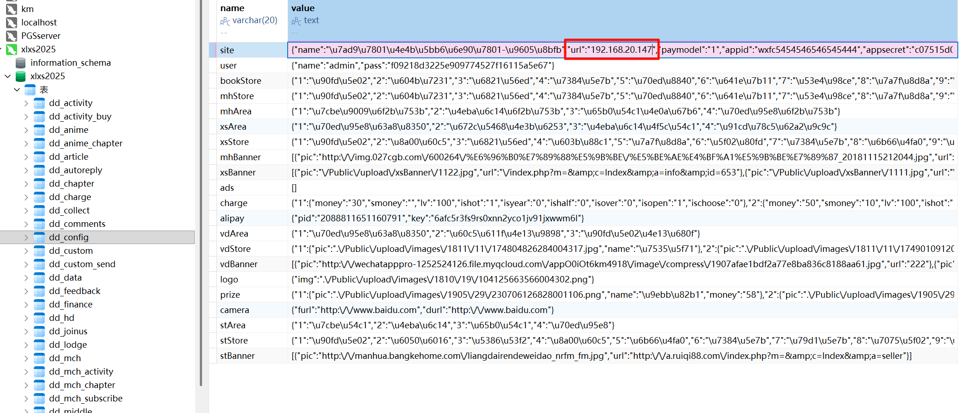Open the dd_mch_subscribe table
Screen dimensions: 980x413
point(86,398)
